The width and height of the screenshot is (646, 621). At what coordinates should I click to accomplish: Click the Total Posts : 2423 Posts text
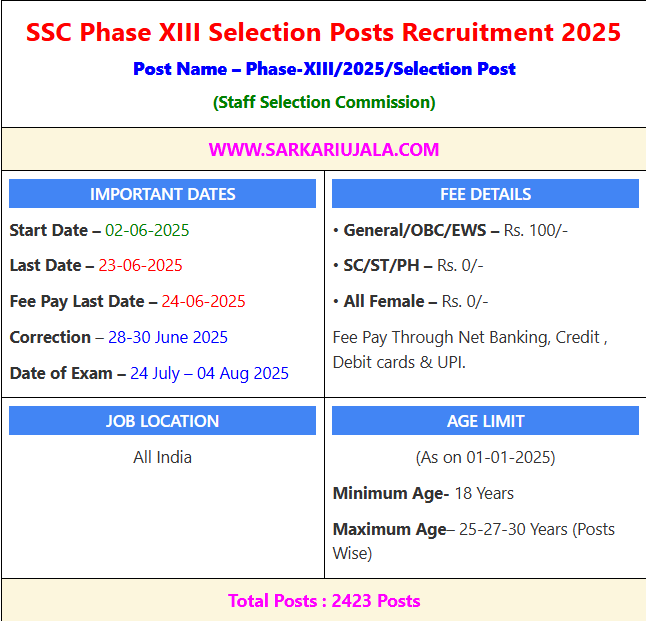tap(324, 601)
